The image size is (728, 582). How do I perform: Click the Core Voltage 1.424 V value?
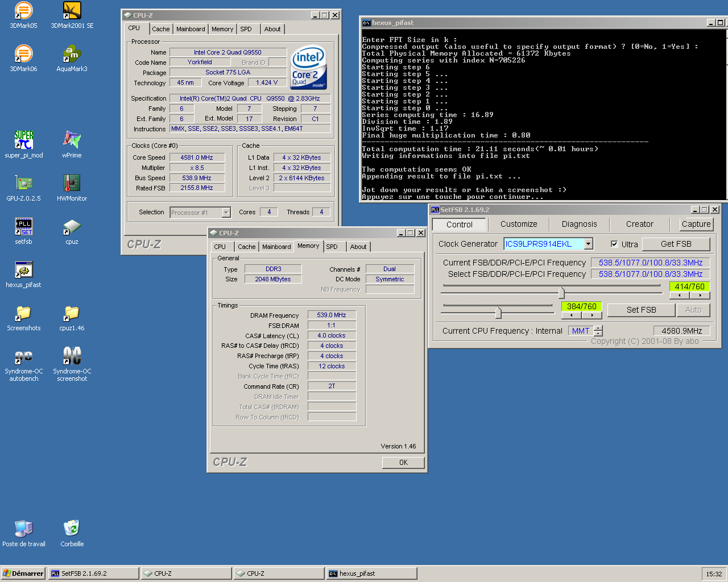[267, 82]
